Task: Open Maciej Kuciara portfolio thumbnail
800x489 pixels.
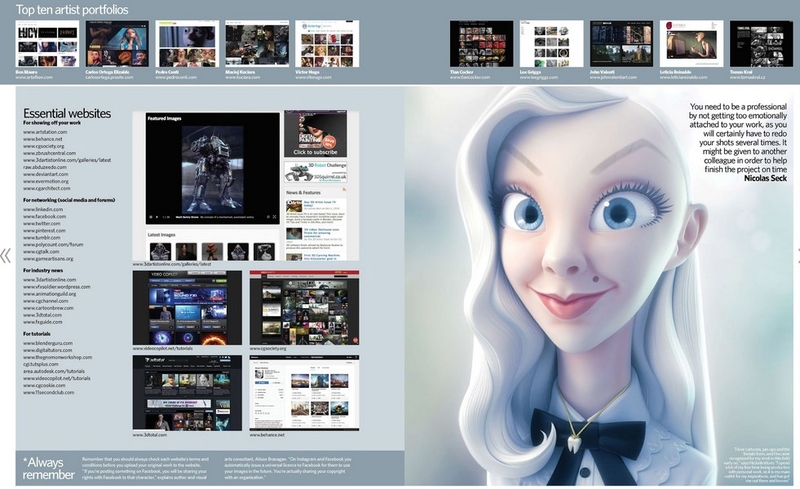Action: point(257,44)
